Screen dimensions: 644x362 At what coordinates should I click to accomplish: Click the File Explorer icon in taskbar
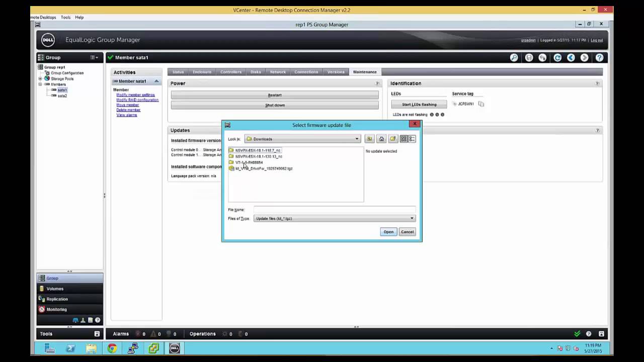pyautogui.click(x=91, y=348)
